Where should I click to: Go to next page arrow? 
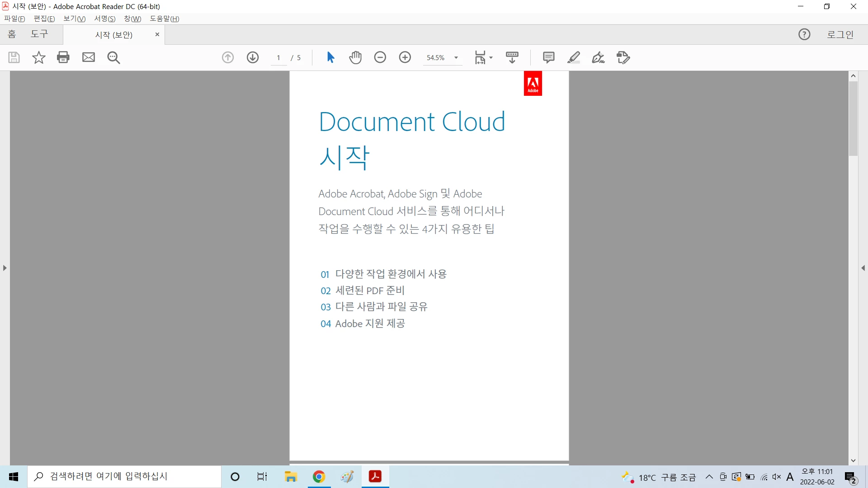(253, 57)
